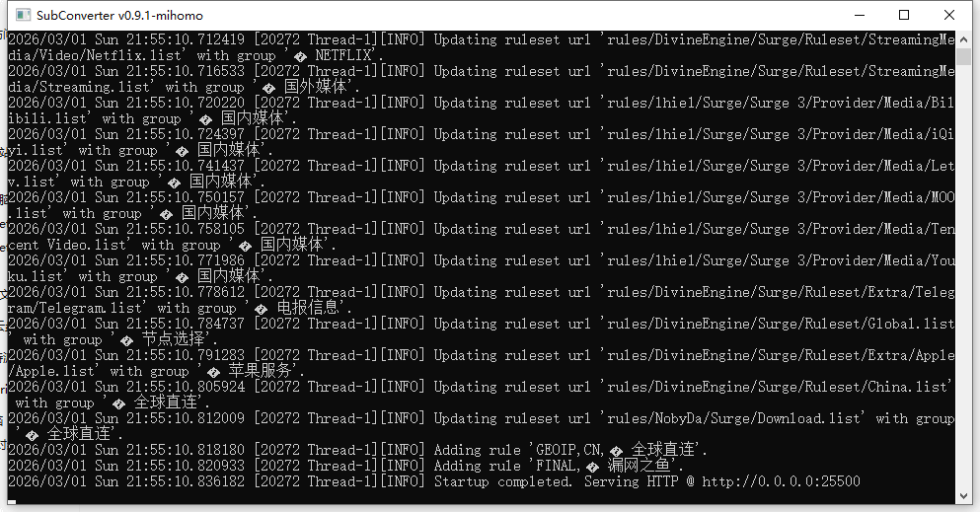Close the SubConverter v0.9.1-mihomo window

pyautogui.click(x=948, y=15)
